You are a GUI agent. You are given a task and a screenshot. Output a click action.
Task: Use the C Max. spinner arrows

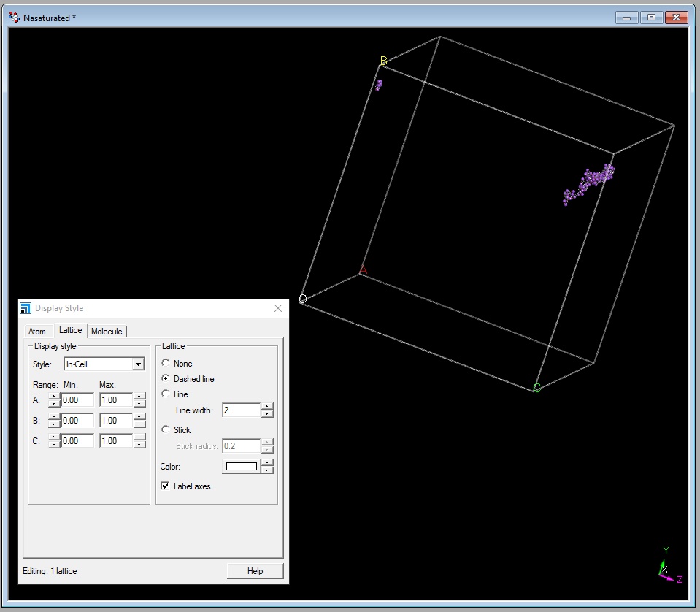139,441
